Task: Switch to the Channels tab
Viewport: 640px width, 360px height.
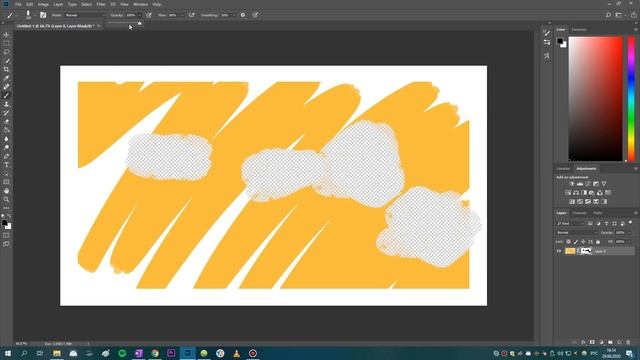Action: click(x=579, y=213)
